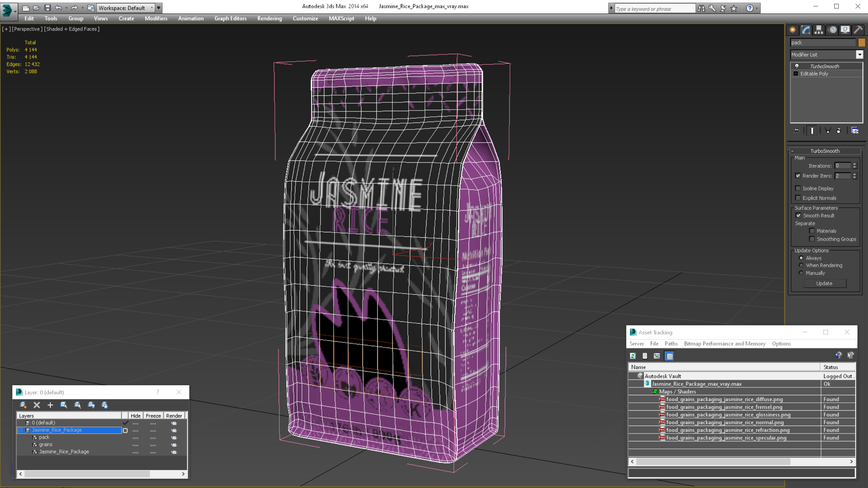
Task: Select Manually update option
Action: (x=801, y=273)
